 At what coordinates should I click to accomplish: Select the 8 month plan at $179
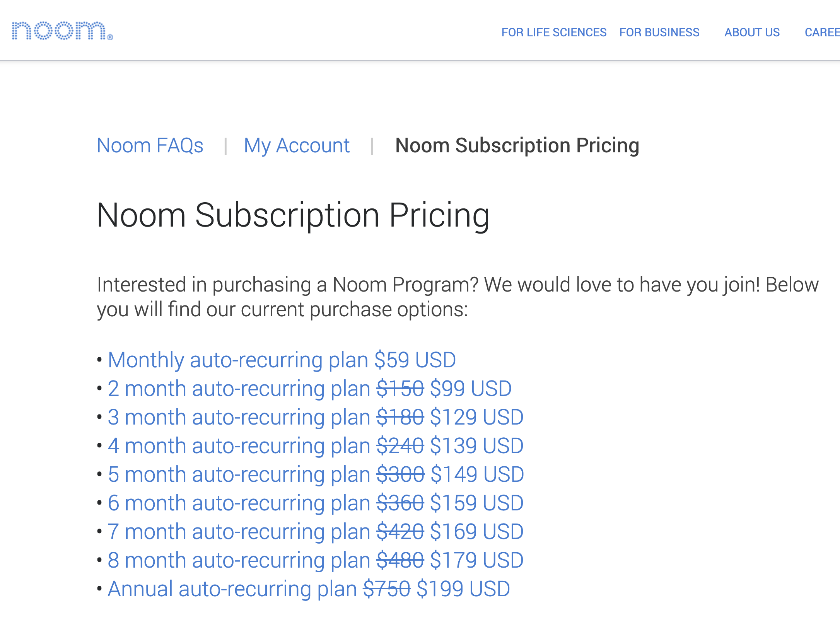pos(315,560)
